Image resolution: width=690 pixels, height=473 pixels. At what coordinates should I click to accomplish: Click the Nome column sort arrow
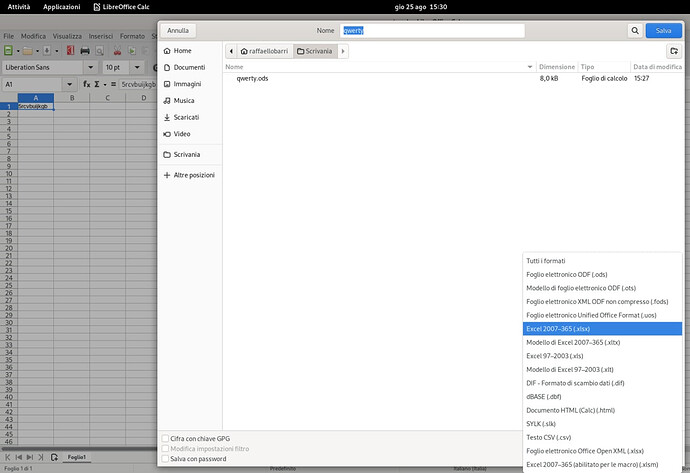point(530,67)
